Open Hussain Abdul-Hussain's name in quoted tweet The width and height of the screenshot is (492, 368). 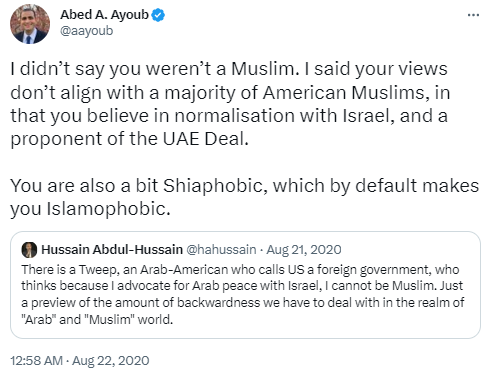click(x=112, y=249)
